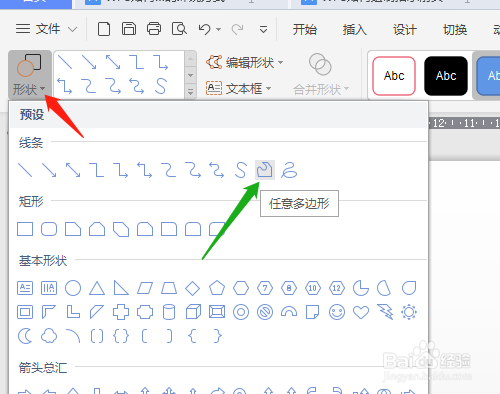Switch to the 设计 tab
The width and height of the screenshot is (500, 394).
405,30
